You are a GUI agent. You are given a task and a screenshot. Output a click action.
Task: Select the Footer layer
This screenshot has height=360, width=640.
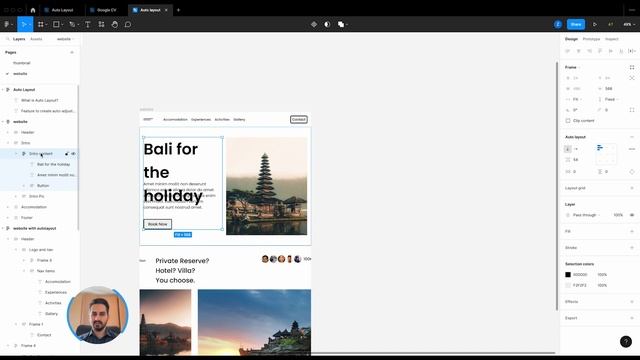coord(27,218)
